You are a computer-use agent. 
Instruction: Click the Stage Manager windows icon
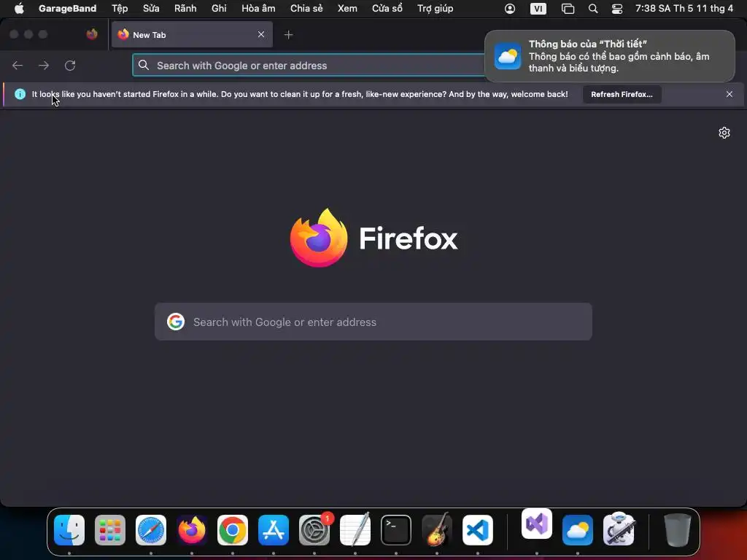click(x=568, y=9)
